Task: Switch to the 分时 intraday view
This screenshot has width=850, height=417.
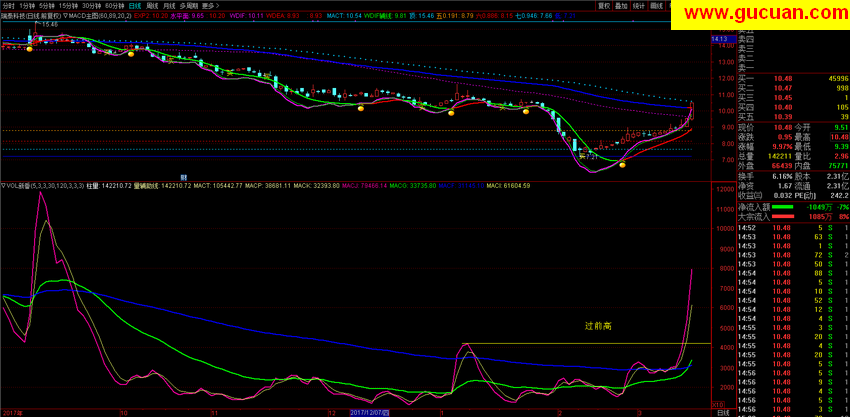Action: [8, 5]
